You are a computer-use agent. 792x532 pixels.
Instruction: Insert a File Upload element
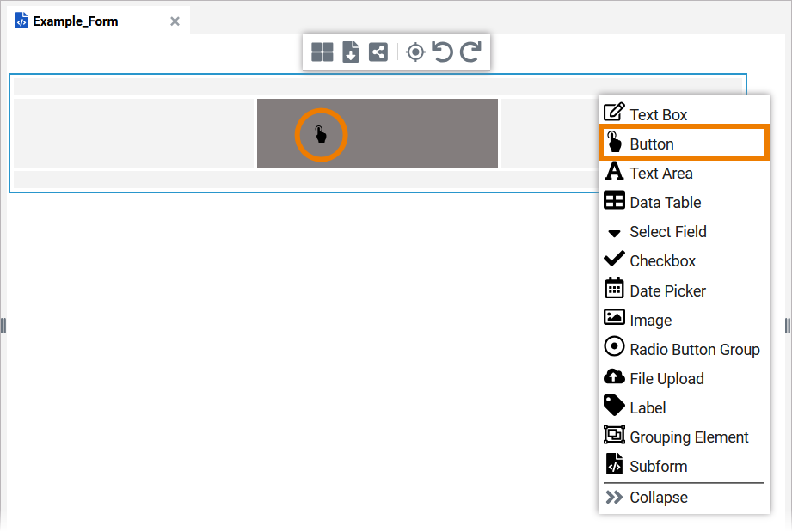pos(666,377)
